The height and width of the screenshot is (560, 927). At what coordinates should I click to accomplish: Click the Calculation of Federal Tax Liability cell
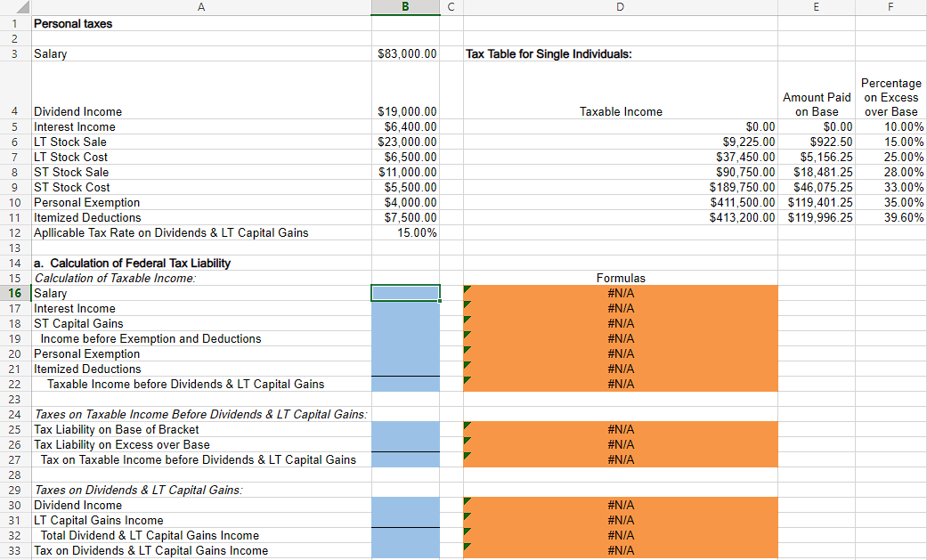coord(134,263)
